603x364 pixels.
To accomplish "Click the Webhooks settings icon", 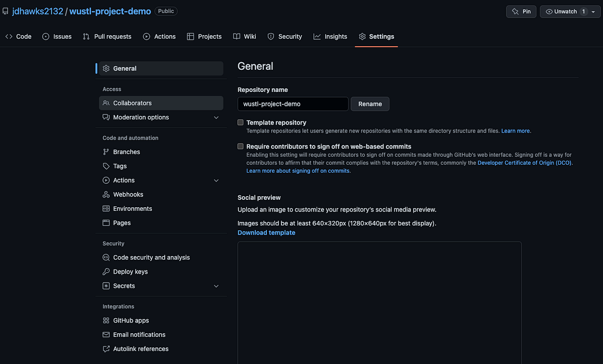I will (106, 194).
